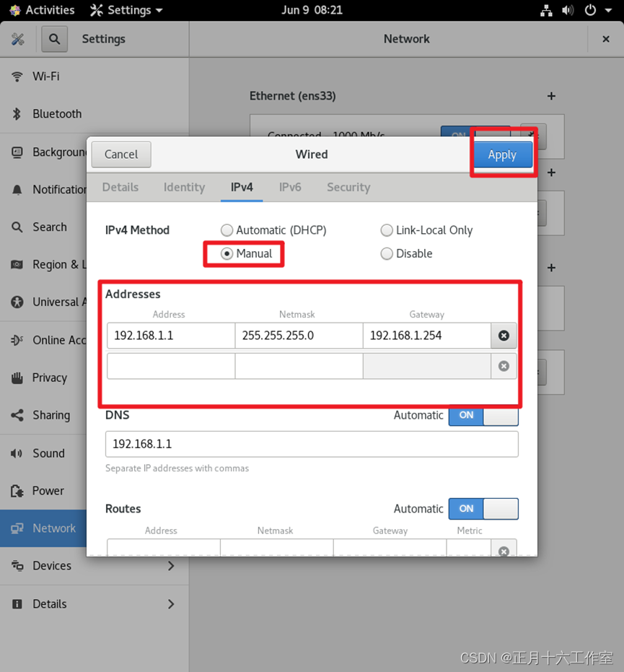The height and width of the screenshot is (672, 624).
Task: Click the Details info icon in sidebar
Action: click(x=17, y=604)
